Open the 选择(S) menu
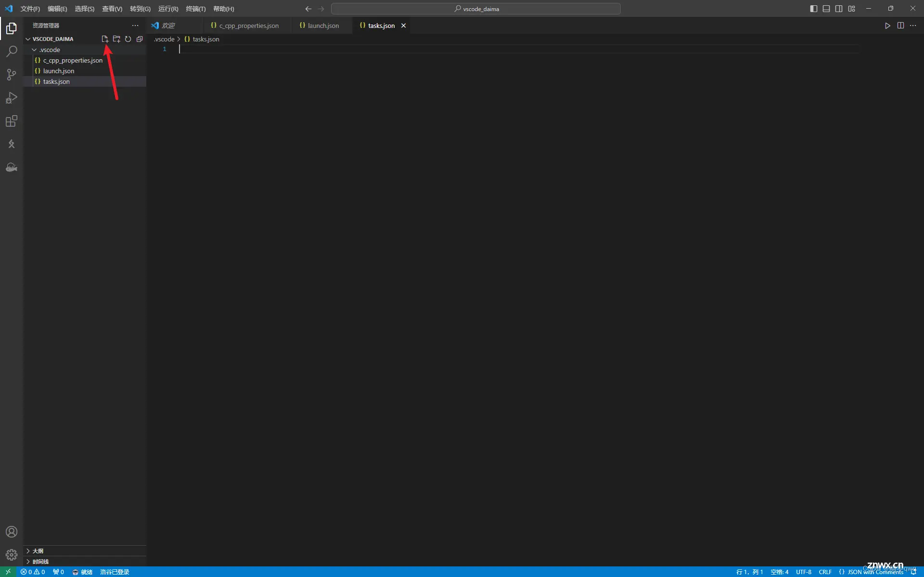 84,9
